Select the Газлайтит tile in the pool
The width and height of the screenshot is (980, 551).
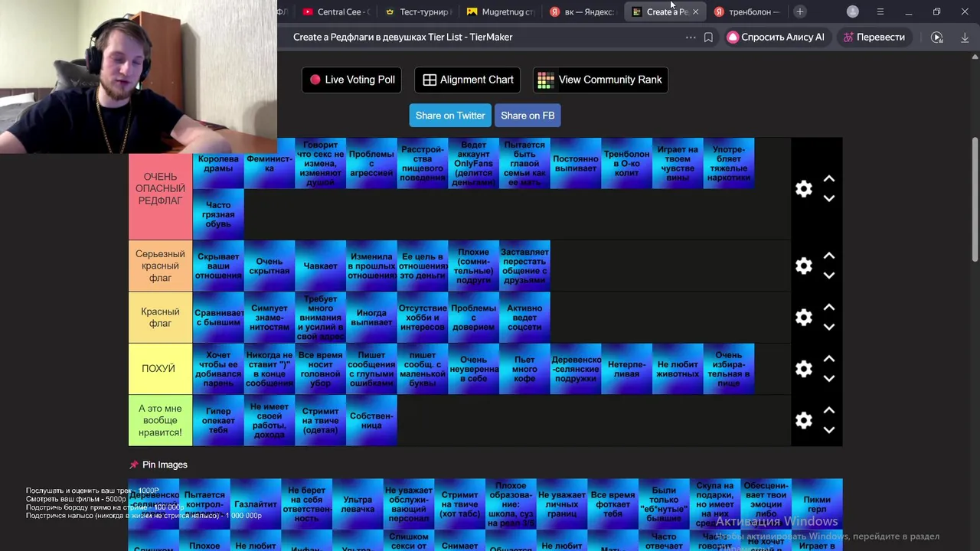click(256, 504)
